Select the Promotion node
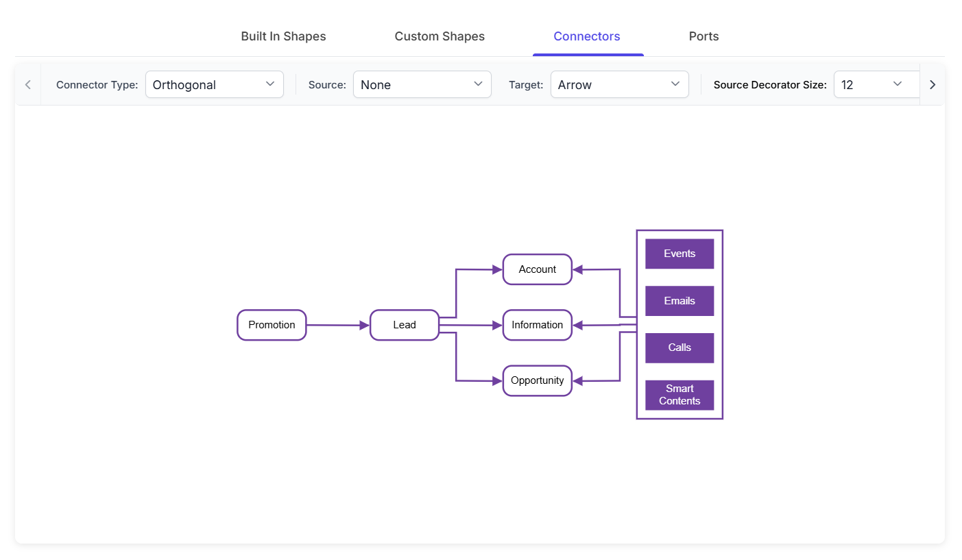 [x=272, y=325]
